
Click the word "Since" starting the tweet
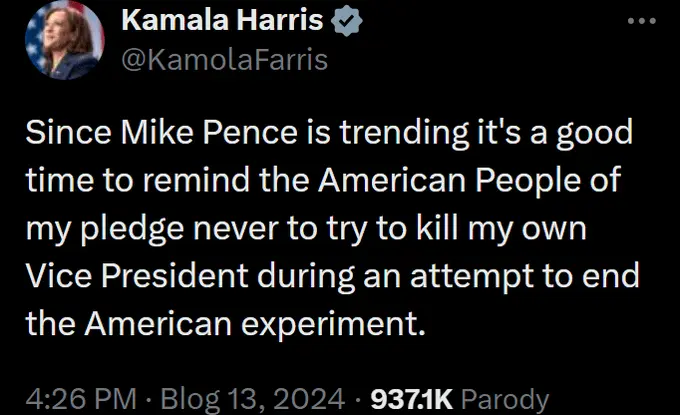pos(58,133)
